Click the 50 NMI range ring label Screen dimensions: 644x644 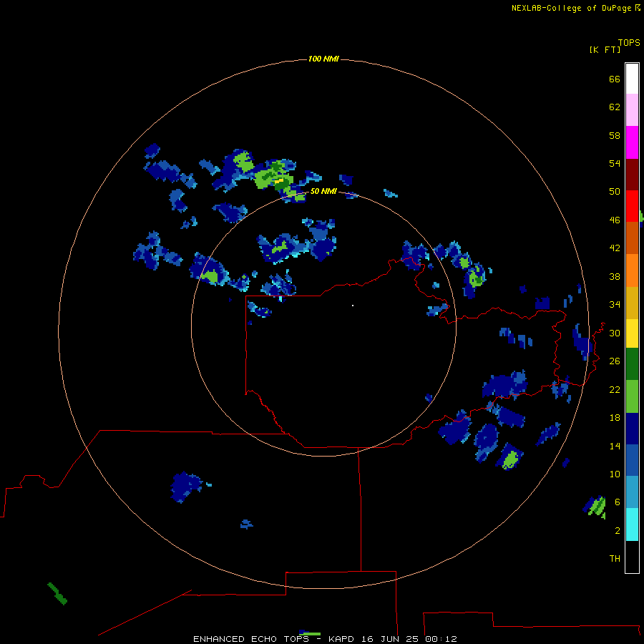pyautogui.click(x=323, y=191)
